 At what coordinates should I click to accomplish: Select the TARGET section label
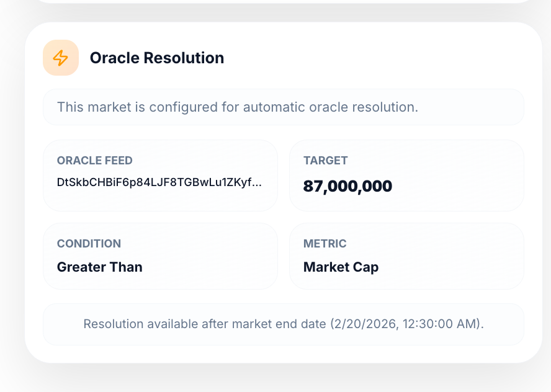click(x=325, y=160)
